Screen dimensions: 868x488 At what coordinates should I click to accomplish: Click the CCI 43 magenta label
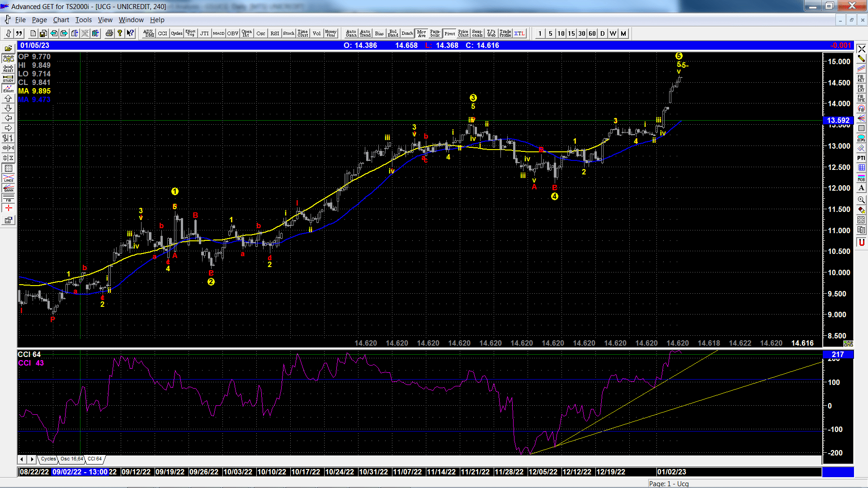[31, 363]
